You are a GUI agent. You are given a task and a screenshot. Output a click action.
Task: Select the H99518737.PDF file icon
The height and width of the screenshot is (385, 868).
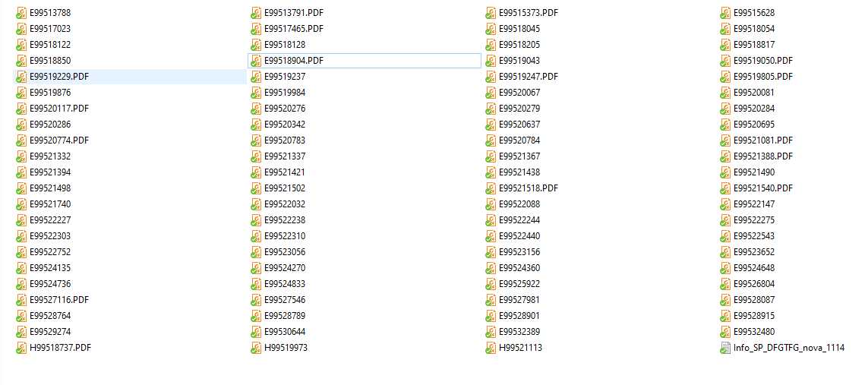[x=21, y=348]
